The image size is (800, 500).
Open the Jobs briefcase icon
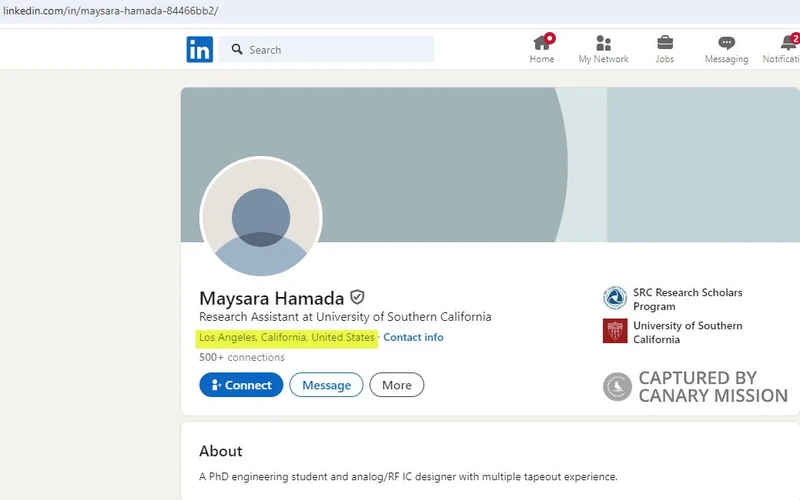coord(665,42)
